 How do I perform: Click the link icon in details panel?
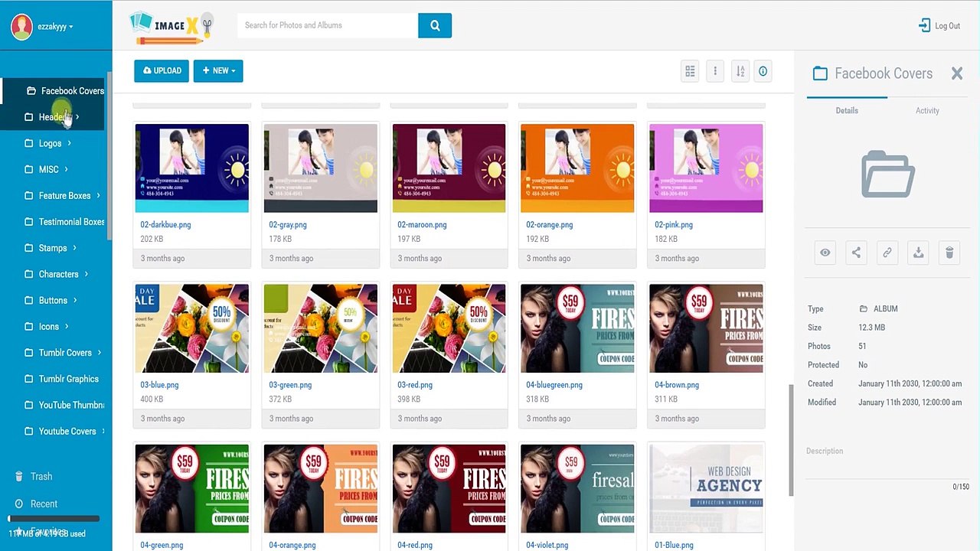pyautogui.click(x=887, y=253)
